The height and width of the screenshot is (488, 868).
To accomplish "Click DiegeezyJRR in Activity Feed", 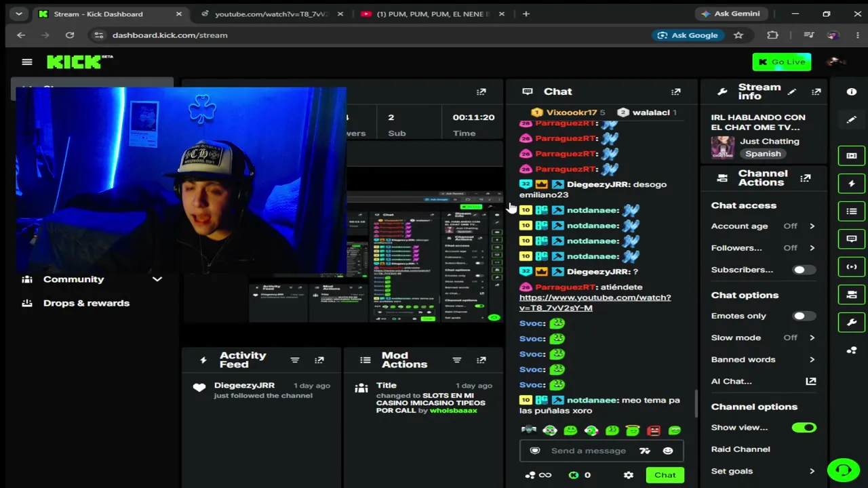I will (x=244, y=386).
